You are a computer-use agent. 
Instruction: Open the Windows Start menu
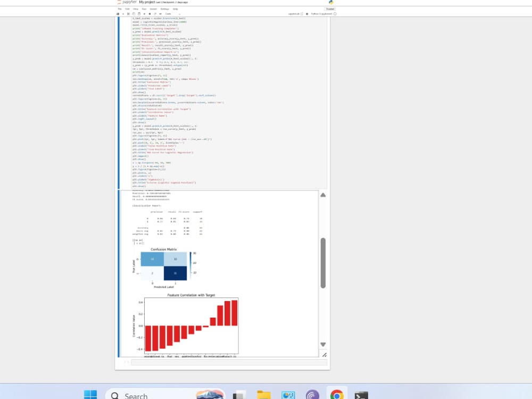pos(90,395)
